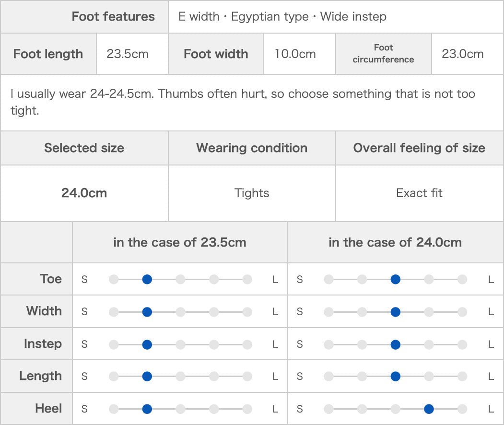Click 'in the case of 23.5cm' header
The height and width of the screenshot is (425, 504).
180,242
